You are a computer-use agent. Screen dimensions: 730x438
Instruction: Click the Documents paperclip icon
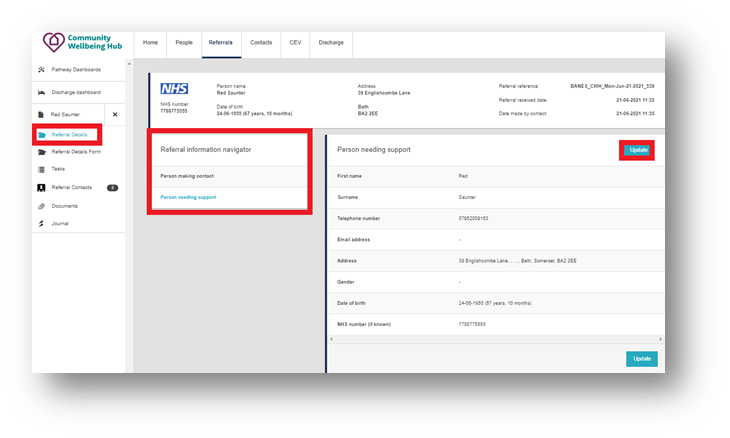(41, 206)
